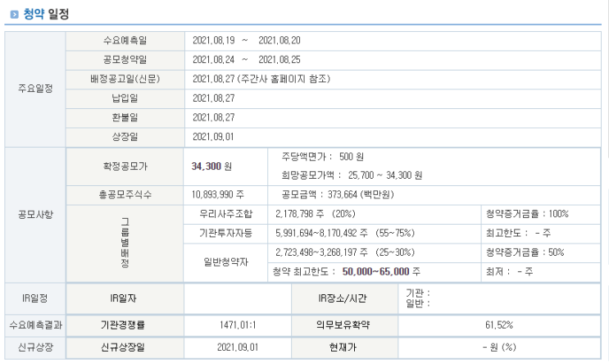Select the 상장일 label cell
This screenshot has width=609, height=364.
point(125,137)
